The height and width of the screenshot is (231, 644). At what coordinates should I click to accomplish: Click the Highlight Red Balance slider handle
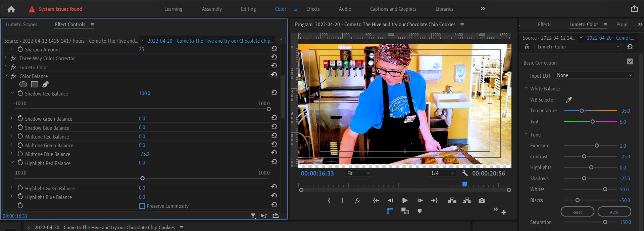pyautogui.click(x=142, y=178)
